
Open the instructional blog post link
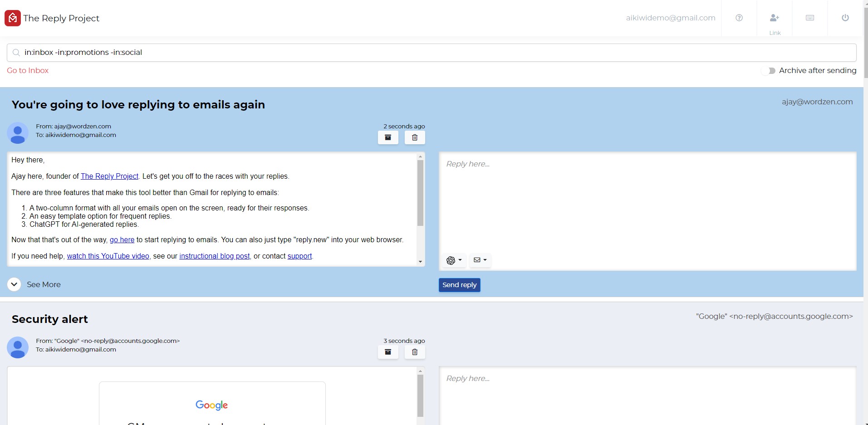[x=215, y=256]
